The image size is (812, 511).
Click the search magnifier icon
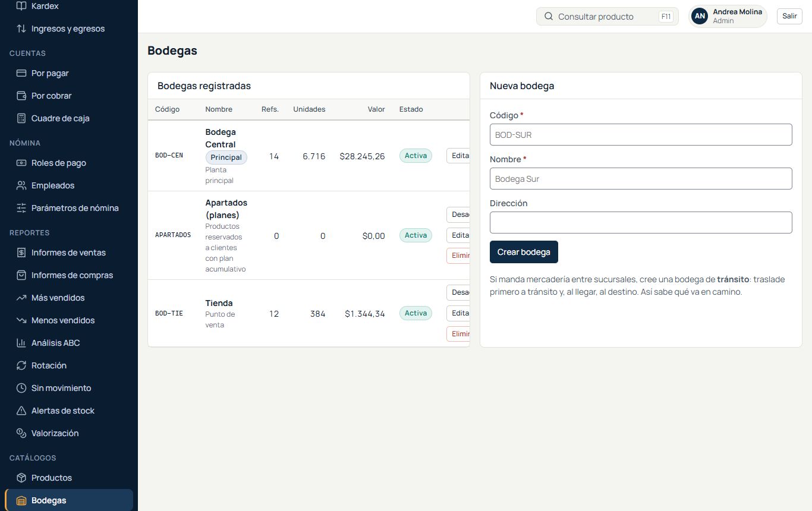(x=549, y=17)
